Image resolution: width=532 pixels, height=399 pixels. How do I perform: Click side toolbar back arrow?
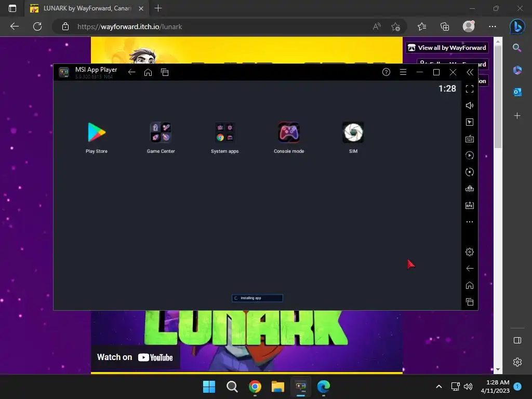point(470,269)
